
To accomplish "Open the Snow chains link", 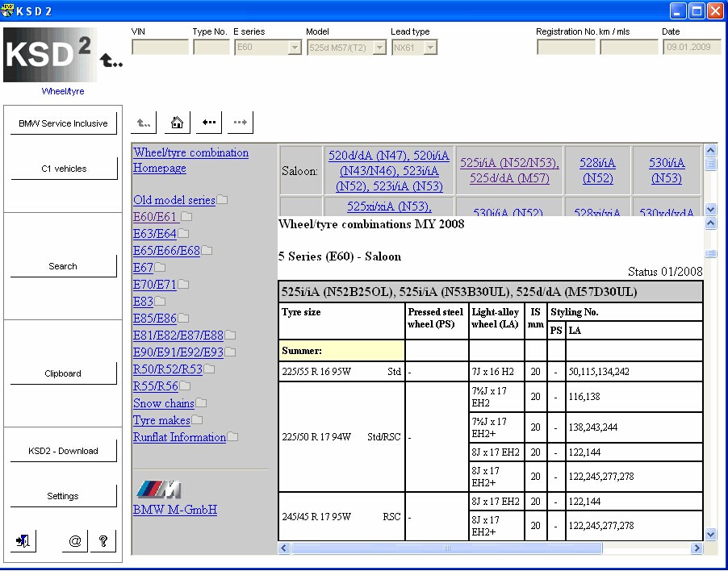I will pos(163,403).
